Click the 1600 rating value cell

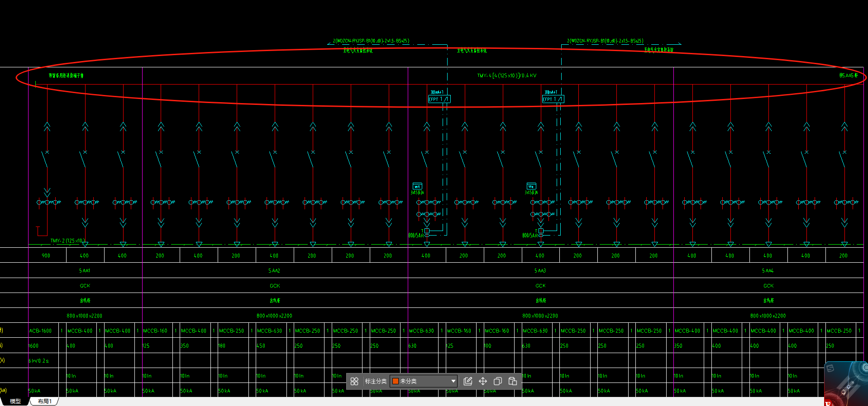tap(33, 346)
